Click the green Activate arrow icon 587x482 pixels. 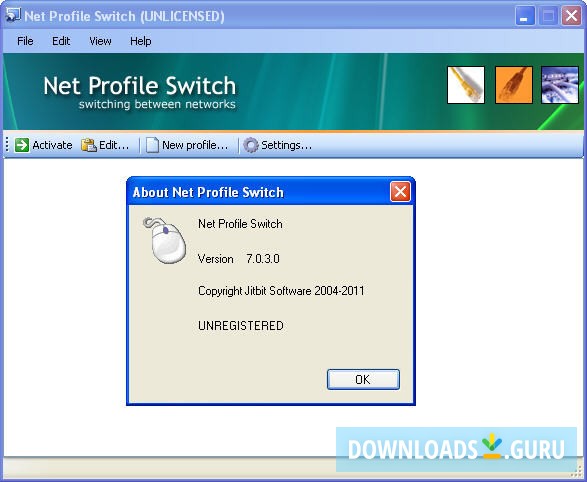[22, 145]
